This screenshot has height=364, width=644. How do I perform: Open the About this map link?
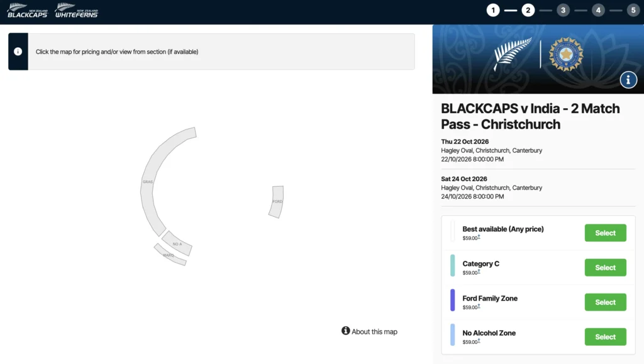tap(374, 331)
